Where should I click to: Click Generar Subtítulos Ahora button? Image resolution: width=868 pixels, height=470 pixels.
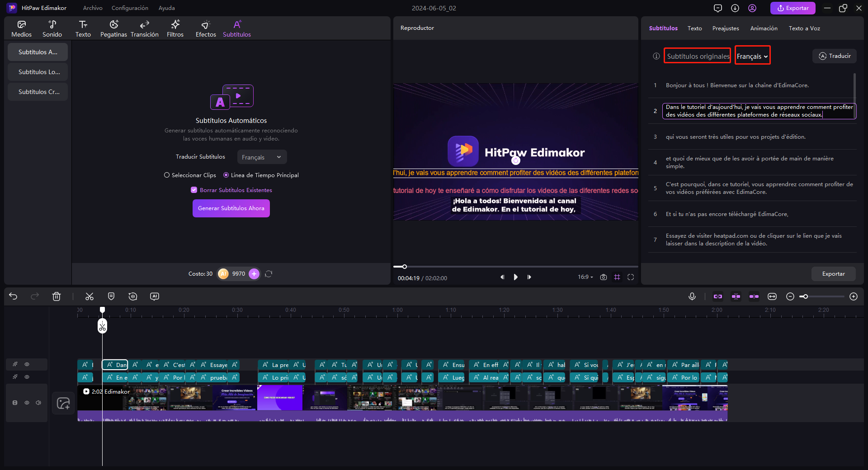pos(231,208)
